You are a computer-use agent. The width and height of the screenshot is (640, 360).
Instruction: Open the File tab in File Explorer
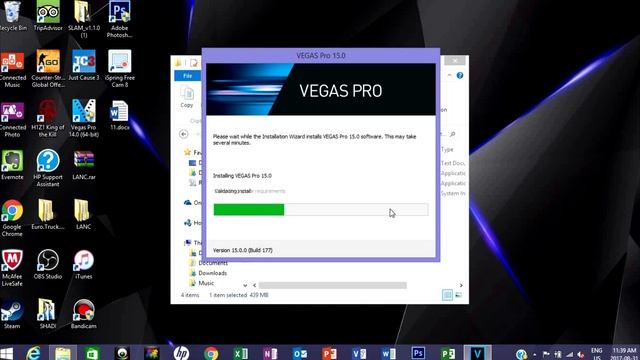point(187,76)
